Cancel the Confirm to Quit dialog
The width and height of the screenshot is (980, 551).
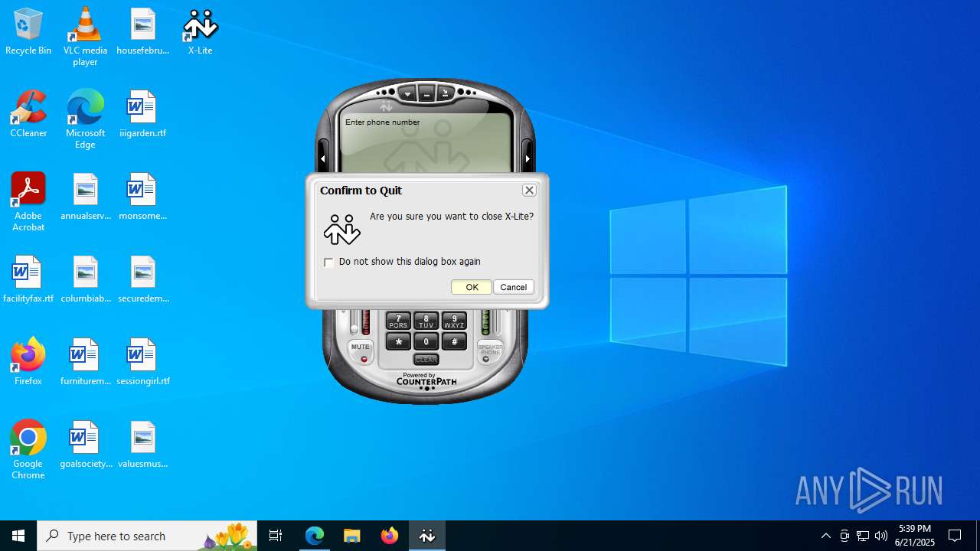514,287
